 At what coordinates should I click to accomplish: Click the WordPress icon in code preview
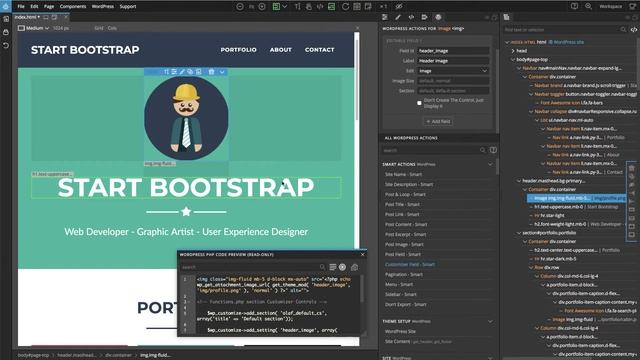coord(342,267)
